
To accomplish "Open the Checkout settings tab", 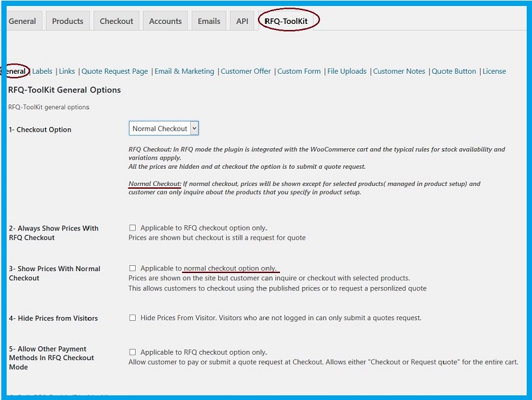I will pyautogui.click(x=116, y=21).
